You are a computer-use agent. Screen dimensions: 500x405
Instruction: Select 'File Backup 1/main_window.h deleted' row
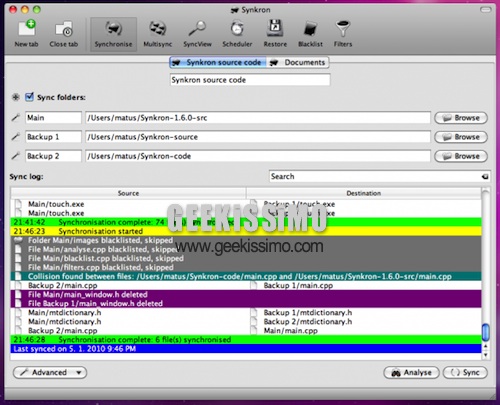[246, 304]
